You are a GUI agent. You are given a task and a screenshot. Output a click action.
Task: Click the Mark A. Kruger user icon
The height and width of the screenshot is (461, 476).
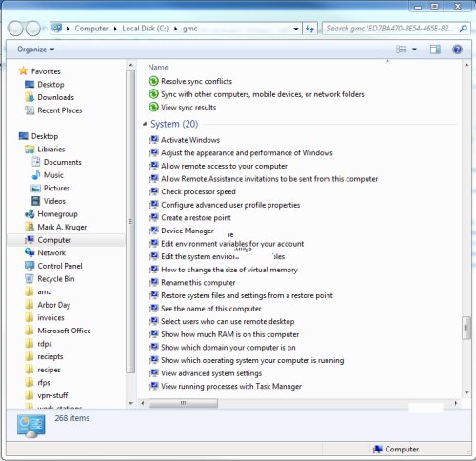pyautogui.click(x=30, y=227)
